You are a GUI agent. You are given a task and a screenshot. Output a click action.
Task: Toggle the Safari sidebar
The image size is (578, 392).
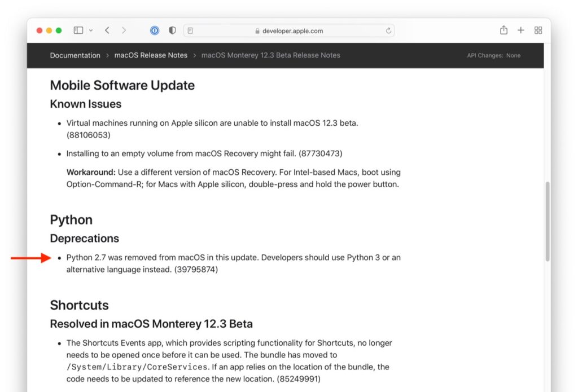(78, 30)
